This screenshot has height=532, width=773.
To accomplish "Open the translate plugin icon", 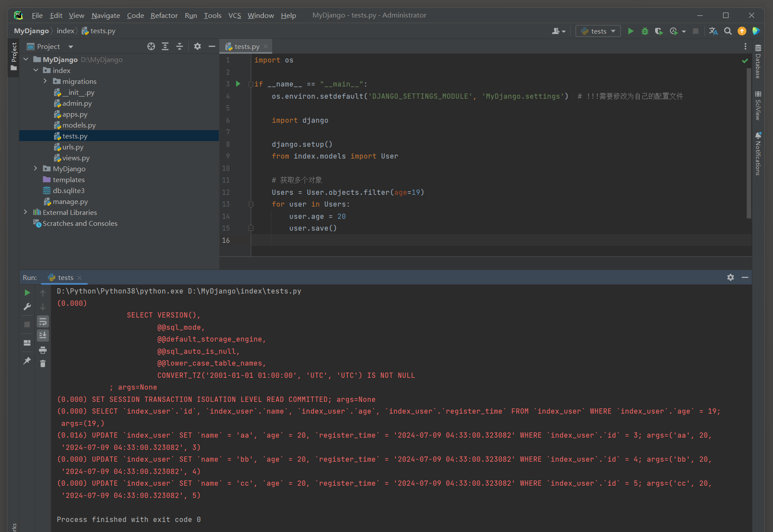I will (713, 31).
